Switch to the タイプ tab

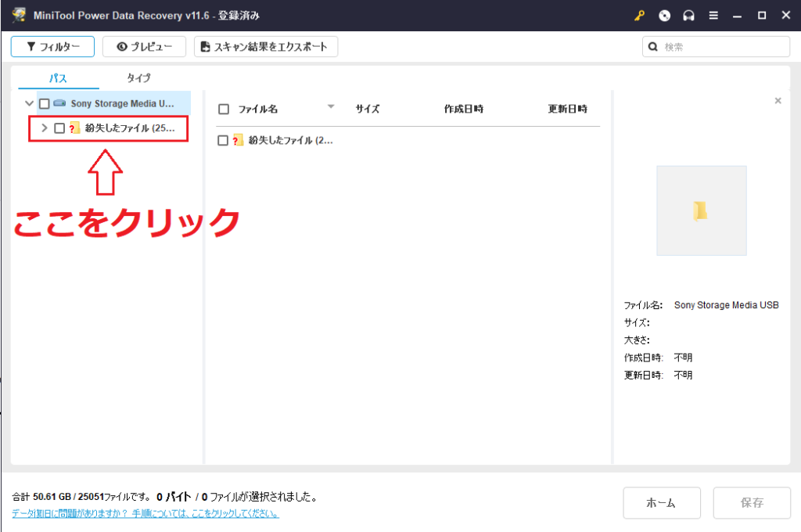[138, 78]
